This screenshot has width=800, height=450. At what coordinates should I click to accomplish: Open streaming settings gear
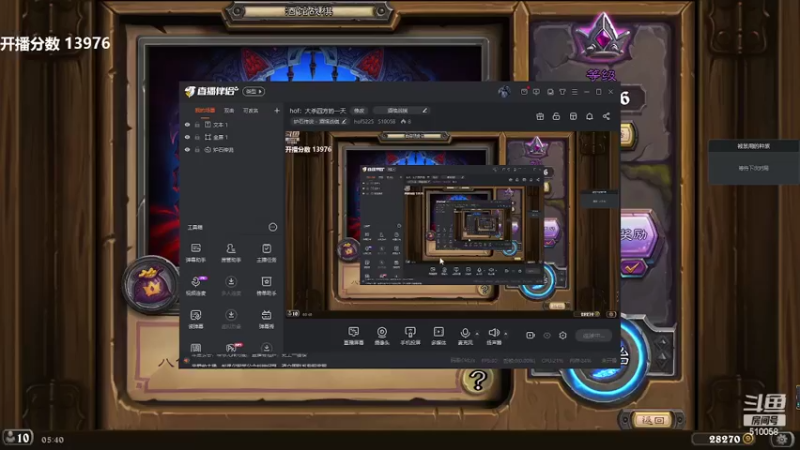click(x=563, y=336)
